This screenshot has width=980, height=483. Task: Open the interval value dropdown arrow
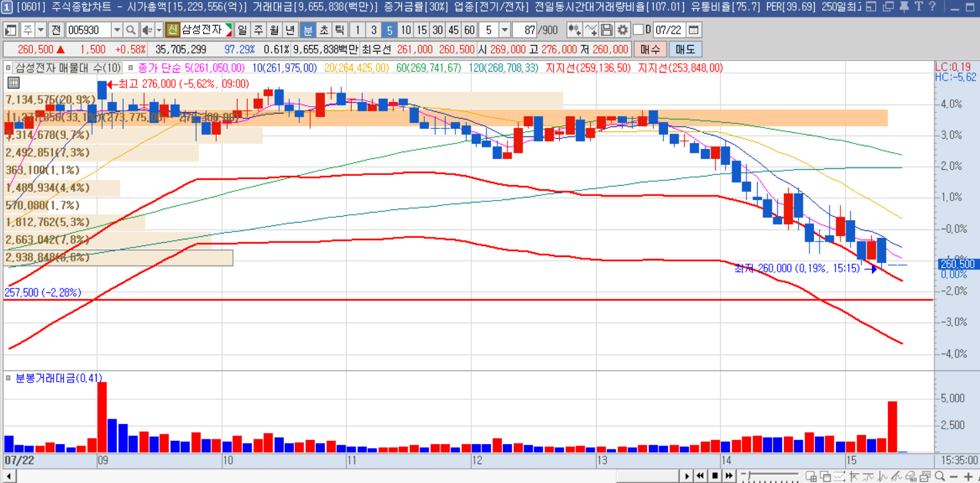click(504, 30)
